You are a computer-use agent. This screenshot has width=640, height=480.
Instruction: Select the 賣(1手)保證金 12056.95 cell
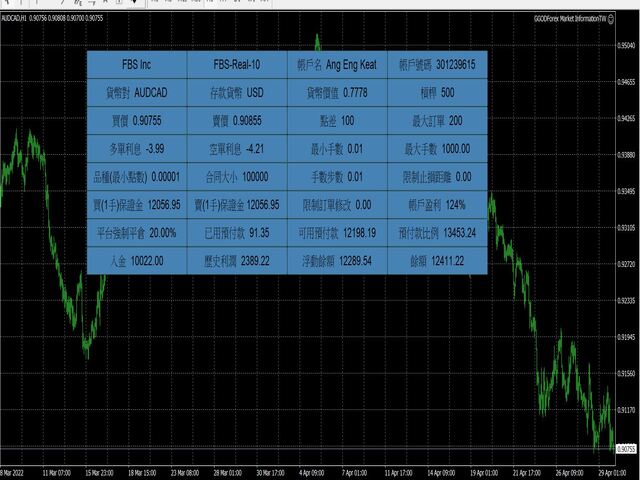tap(237, 205)
